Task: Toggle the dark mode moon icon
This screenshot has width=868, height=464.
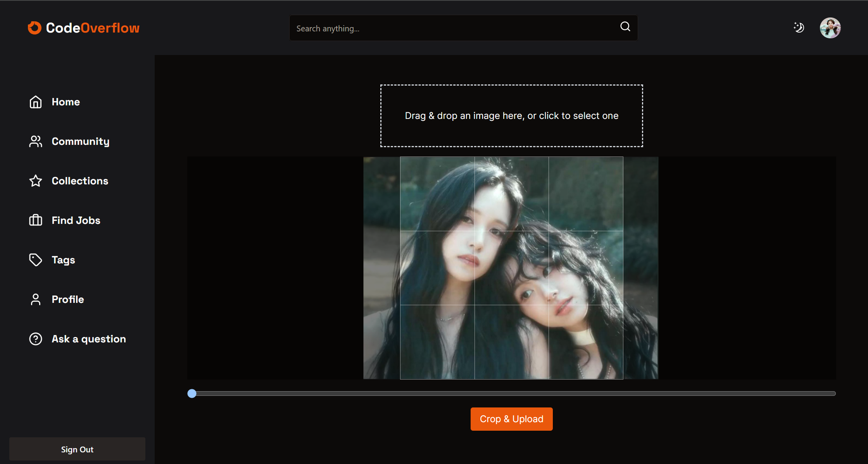Action: pyautogui.click(x=799, y=27)
